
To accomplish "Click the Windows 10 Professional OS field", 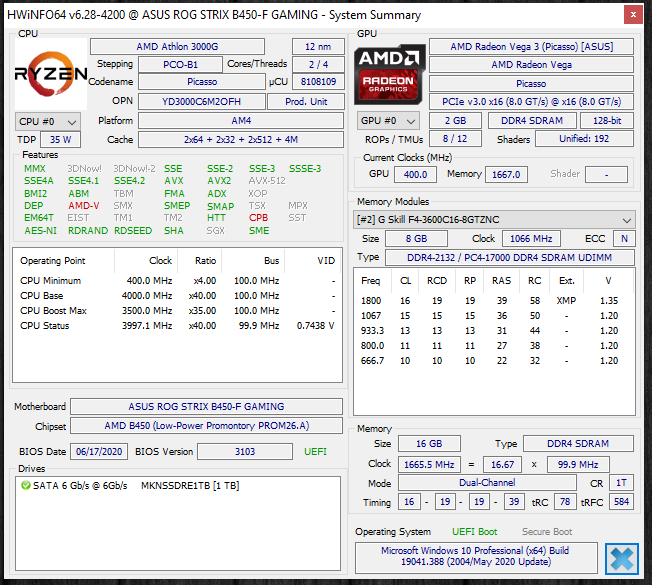I will (x=476, y=556).
